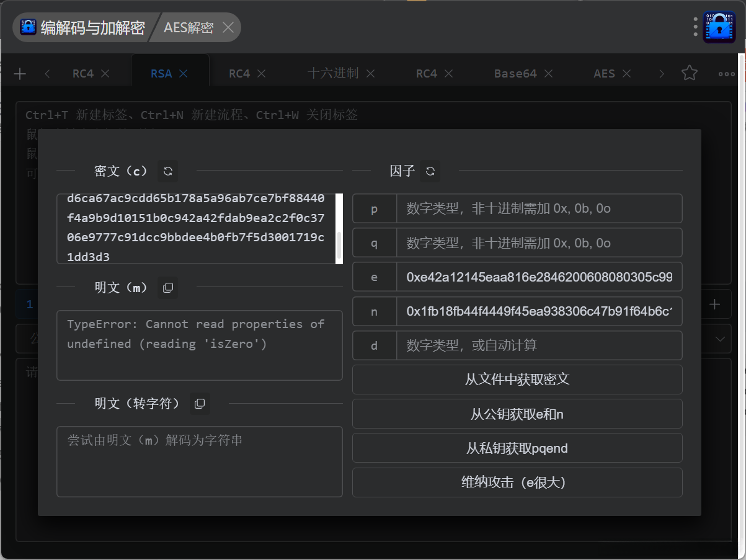The image size is (746, 560).
Task: Copy the 明文（转字符）output
Action: pyautogui.click(x=199, y=403)
